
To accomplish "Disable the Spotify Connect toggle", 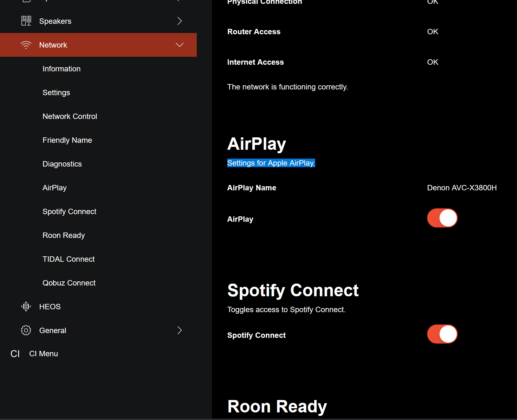I will pyautogui.click(x=442, y=334).
